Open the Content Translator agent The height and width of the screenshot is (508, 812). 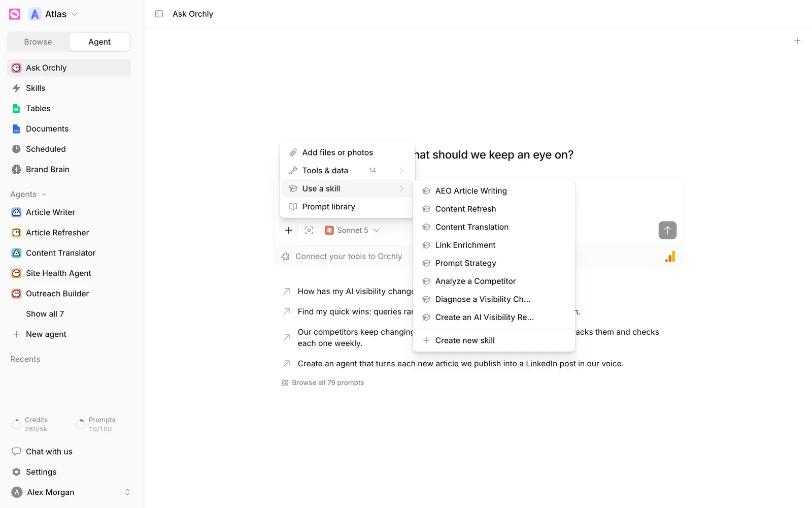(x=69, y=253)
